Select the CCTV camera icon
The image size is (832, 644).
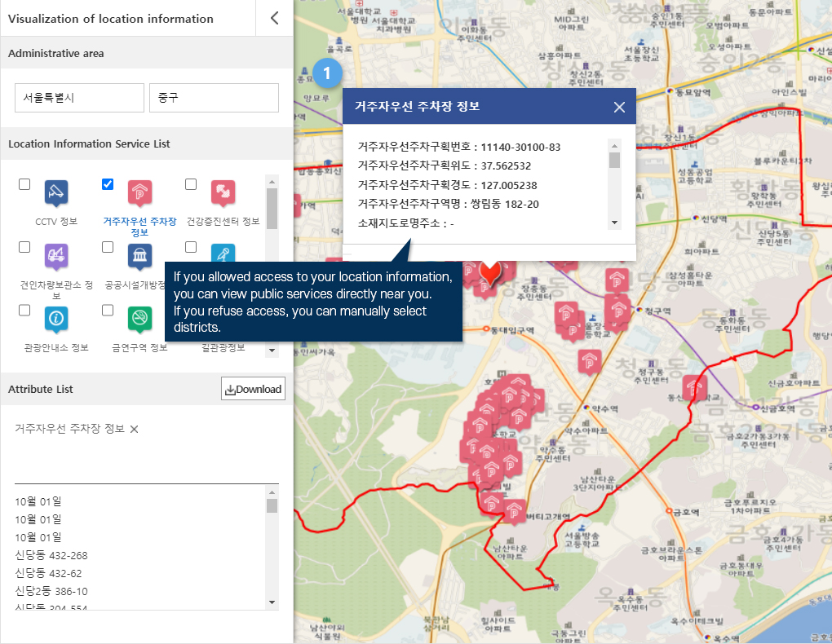click(x=56, y=193)
